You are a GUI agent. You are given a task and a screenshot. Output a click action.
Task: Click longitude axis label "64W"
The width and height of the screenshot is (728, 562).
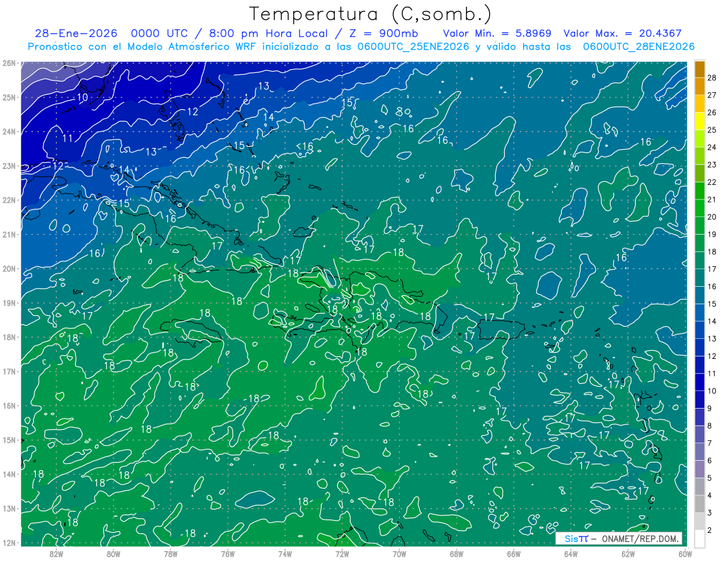coord(571,554)
